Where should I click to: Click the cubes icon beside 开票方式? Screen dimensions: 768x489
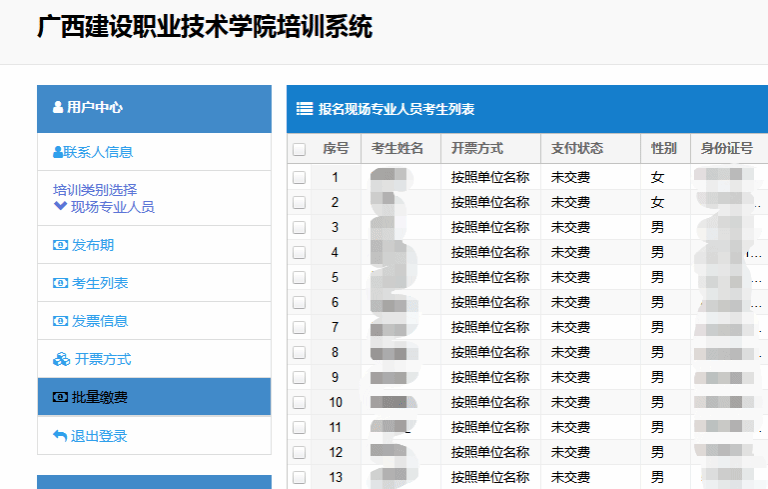click(61, 359)
